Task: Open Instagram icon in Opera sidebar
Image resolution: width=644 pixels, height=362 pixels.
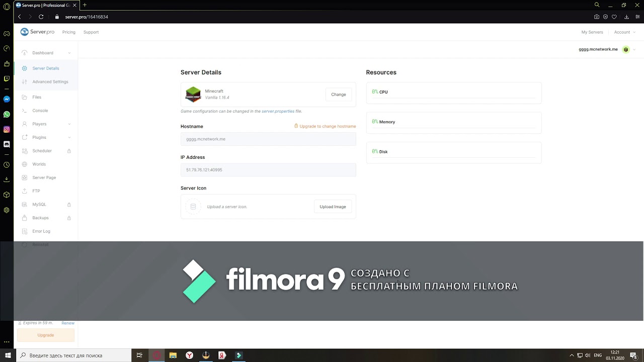Action: [x=7, y=129]
